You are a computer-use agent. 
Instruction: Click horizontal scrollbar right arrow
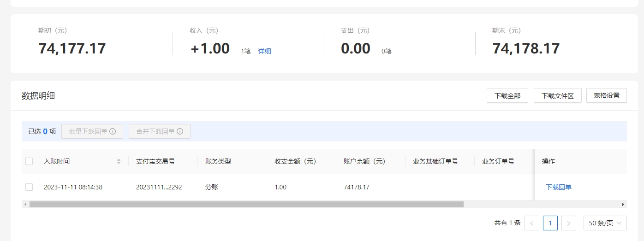tap(623, 204)
